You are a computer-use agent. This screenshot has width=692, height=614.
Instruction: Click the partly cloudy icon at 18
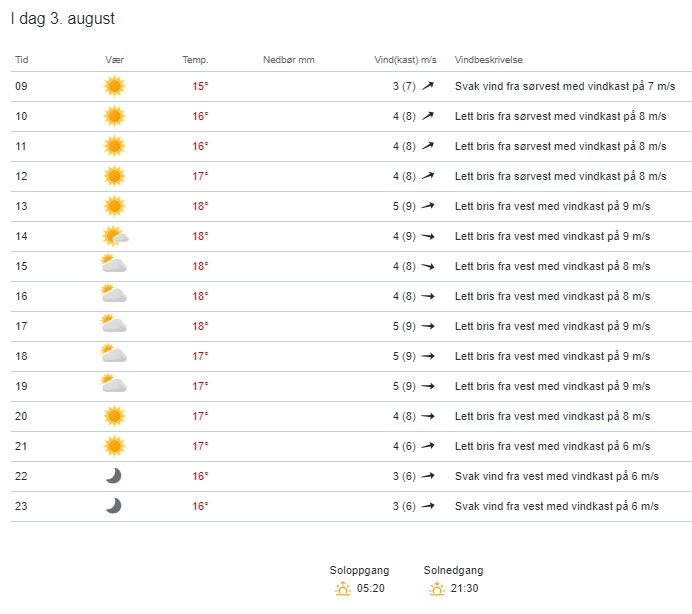tap(114, 356)
